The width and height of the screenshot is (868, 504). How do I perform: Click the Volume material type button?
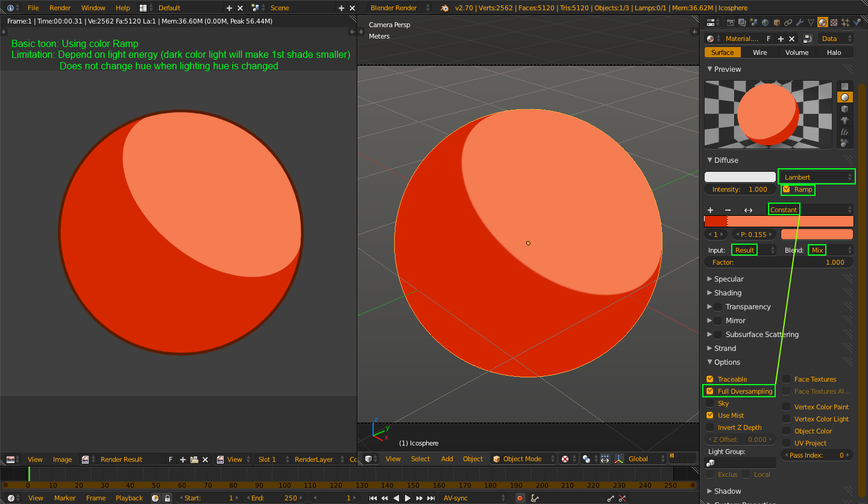(797, 52)
